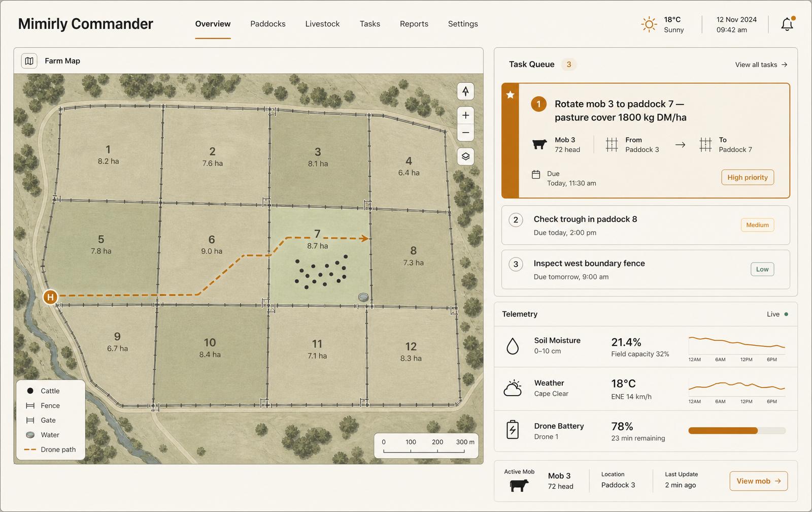Open Check trough in paddock 8 task

click(x=646, y=225)
